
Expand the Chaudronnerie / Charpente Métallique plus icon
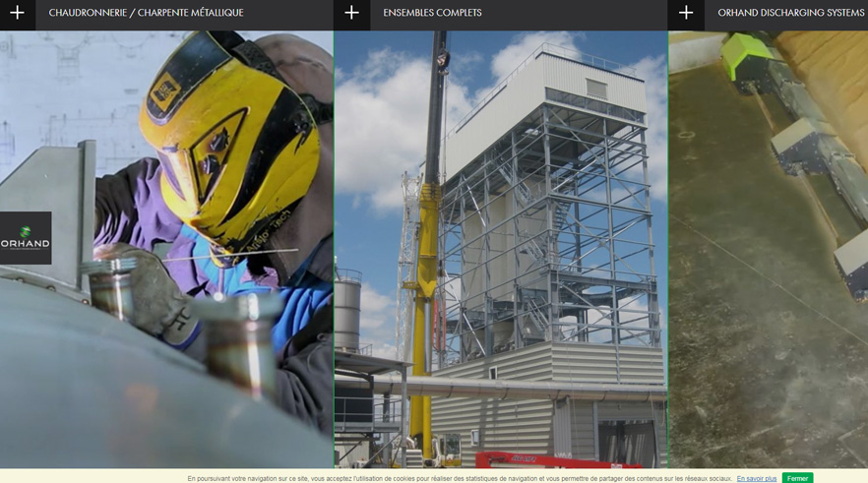pos(17,13)
